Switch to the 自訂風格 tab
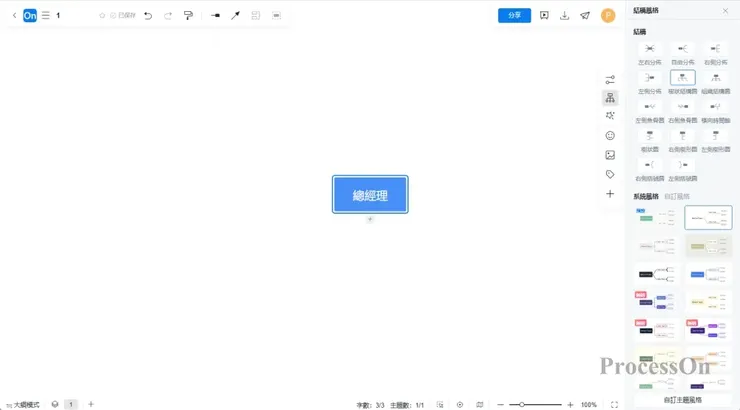Image resolution: width=740 pixels, height=410 pixels. [677, 196]
